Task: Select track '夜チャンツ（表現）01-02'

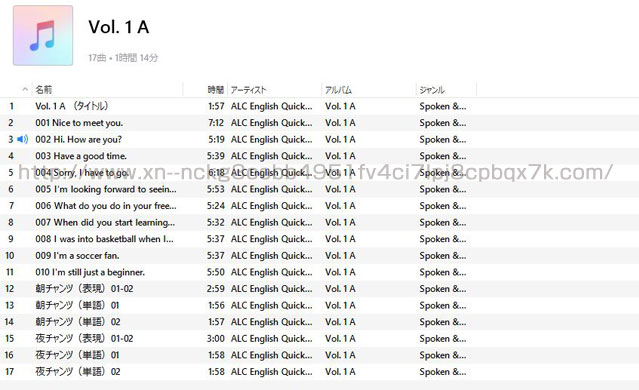Action: (x=84, y=338)
